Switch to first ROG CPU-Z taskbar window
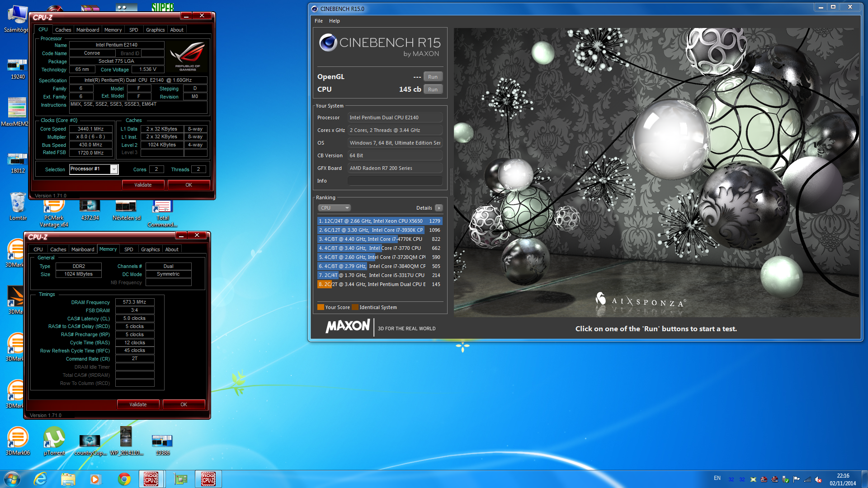This screenshot has width=868, height=488. [151, 479]
